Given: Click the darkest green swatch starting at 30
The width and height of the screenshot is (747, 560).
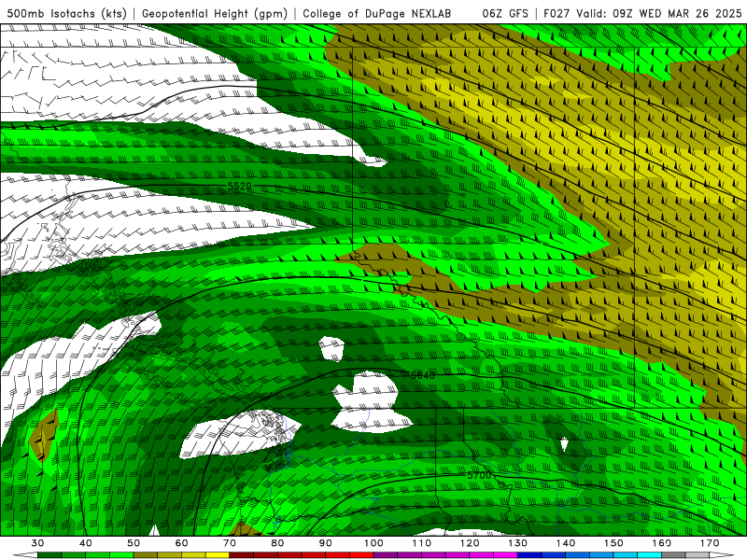Looking at the screenshot, I should [x=49, y=555].
